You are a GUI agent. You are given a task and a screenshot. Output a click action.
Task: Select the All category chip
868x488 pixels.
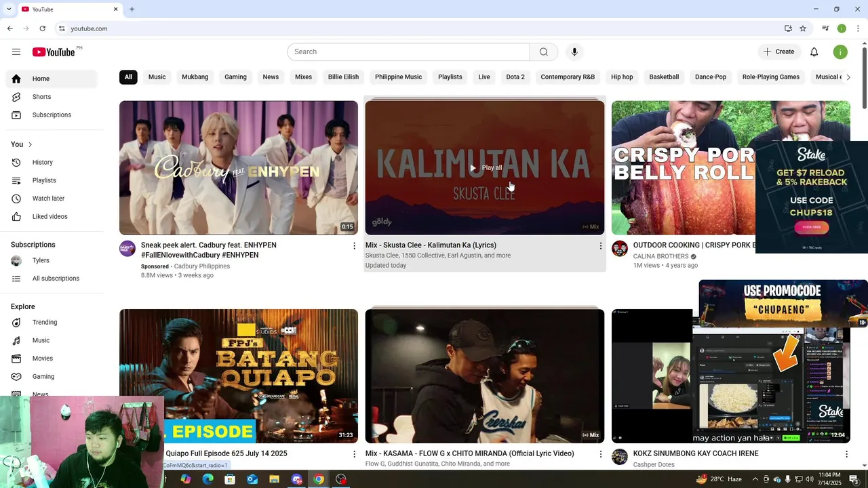(x=128, y=77)
